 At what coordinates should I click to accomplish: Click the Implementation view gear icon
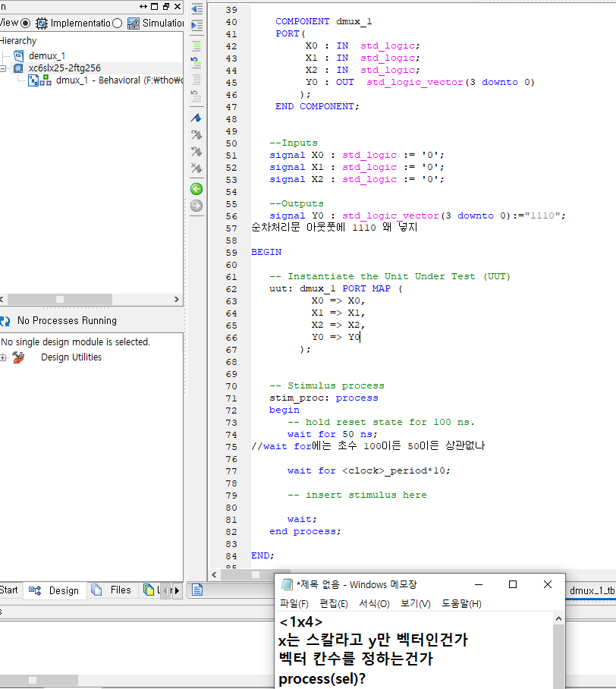(42, 24)
